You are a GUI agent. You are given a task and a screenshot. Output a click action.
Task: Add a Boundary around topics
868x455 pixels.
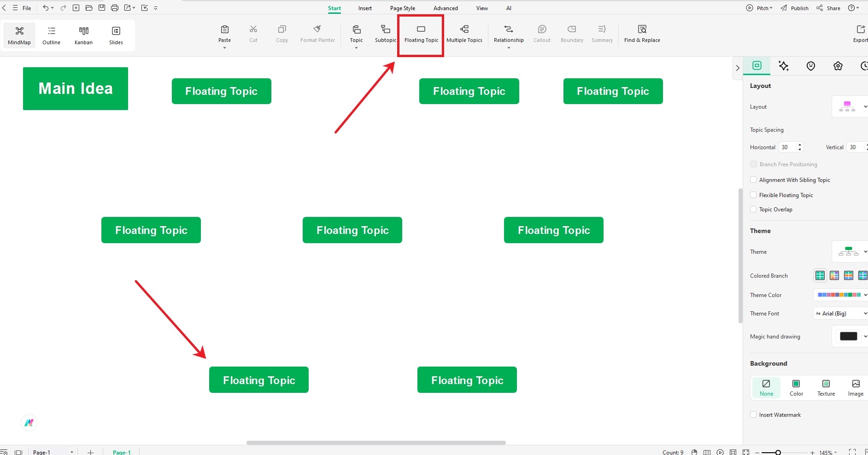click(572, 34)
